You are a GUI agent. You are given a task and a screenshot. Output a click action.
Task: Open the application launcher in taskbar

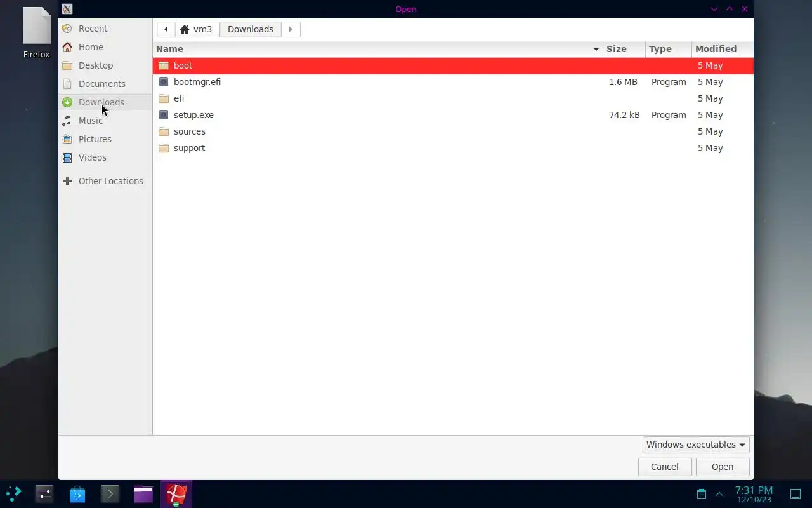tap(14, 493)
